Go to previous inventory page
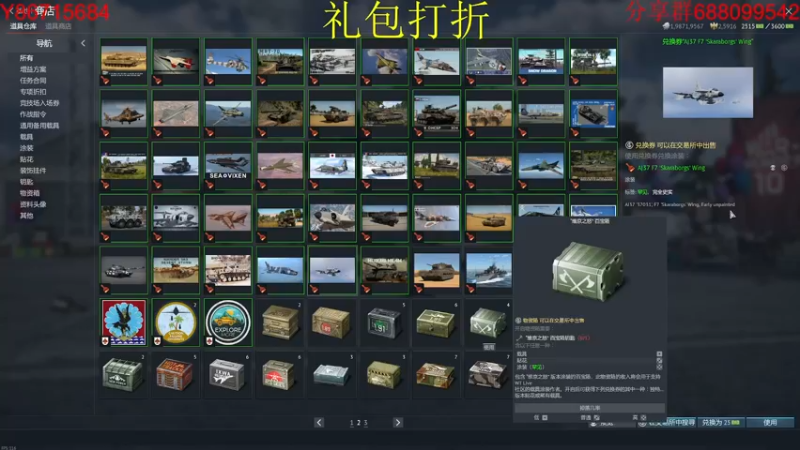 pyautogui.click(x=319, y=422)
